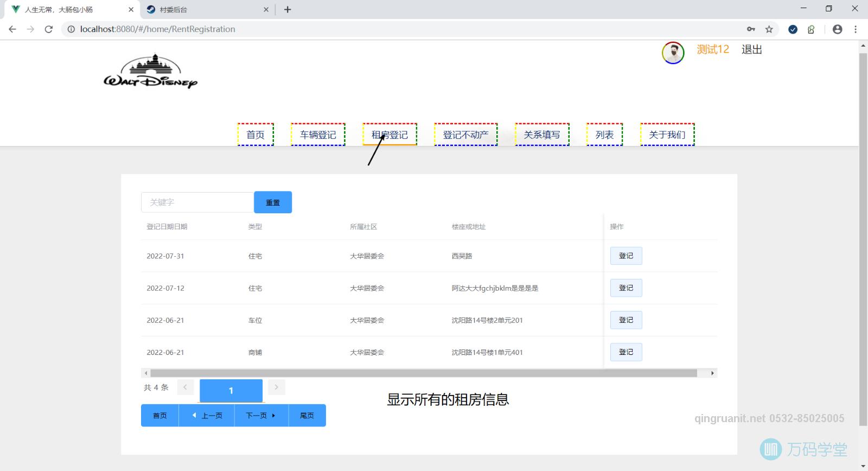
Task: Click the 下一页 next page button
Action: pos(261,416)
